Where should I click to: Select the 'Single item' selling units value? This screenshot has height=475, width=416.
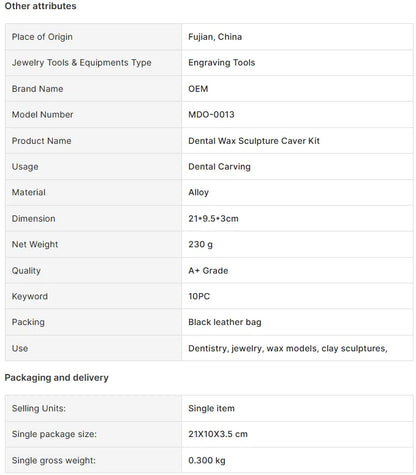[x=211, y=408]
